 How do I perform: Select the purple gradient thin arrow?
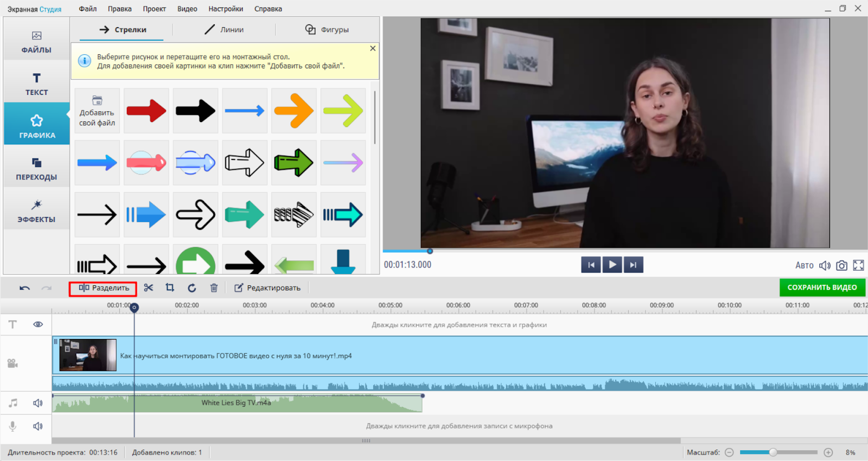click(343, 163)
